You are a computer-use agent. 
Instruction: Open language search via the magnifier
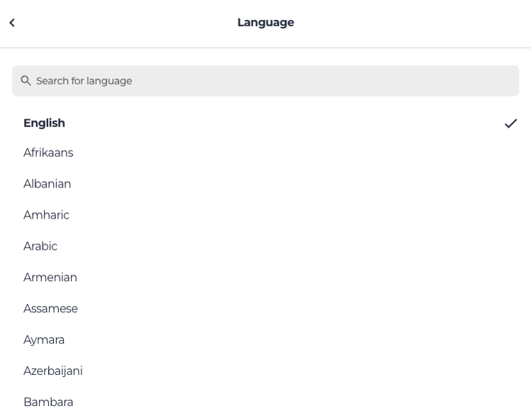(x=26, y=81)
